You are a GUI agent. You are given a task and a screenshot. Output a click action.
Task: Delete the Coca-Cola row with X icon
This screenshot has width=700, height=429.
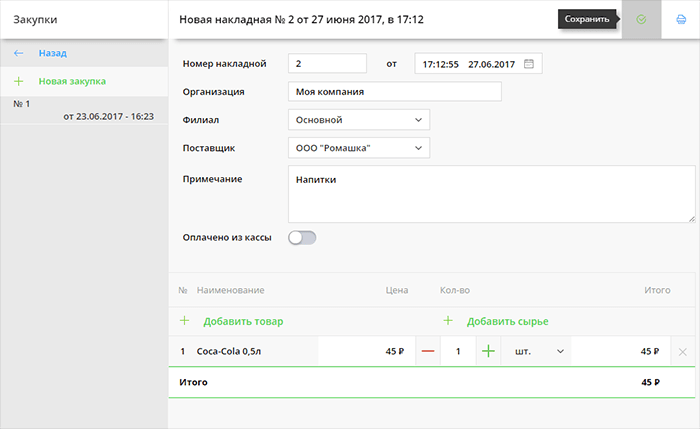point(682,352)
